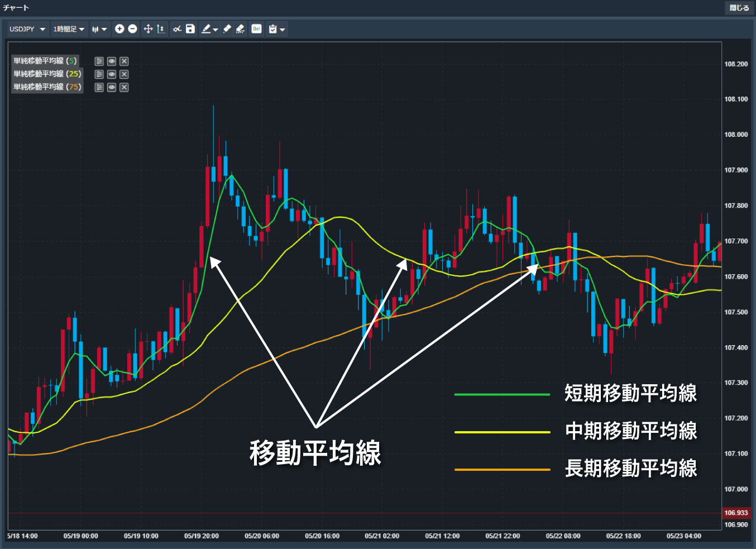Click the clipboard checklist icon
Image resolution: width=756 pixels, height=549 pixels.
point(272,29)
